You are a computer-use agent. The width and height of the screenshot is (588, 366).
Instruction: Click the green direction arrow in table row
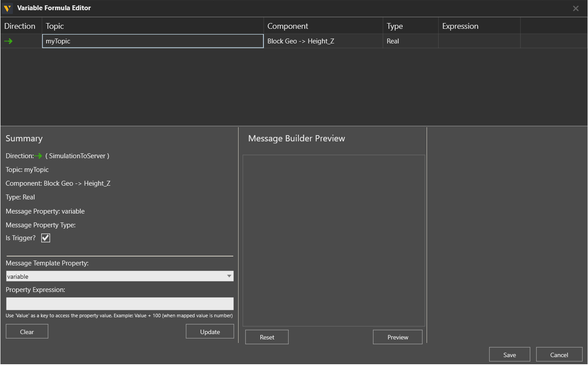point(8,41)
